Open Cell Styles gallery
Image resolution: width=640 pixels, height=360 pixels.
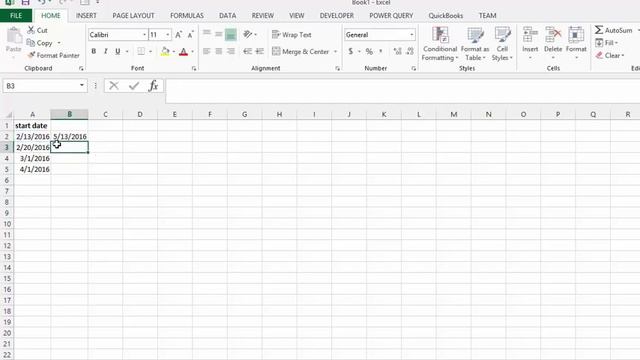(x=502, y=44)
